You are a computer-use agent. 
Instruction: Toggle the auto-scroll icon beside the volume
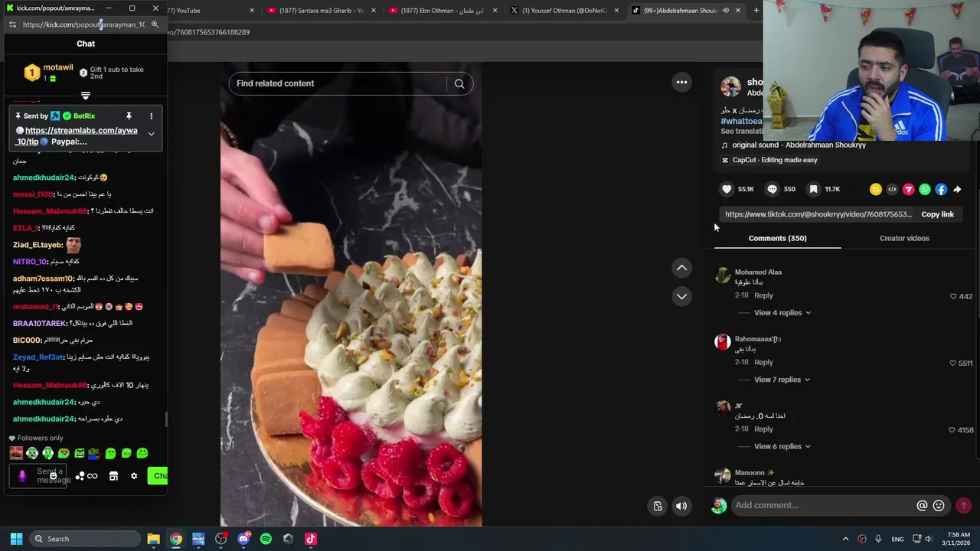coord(658,506)
